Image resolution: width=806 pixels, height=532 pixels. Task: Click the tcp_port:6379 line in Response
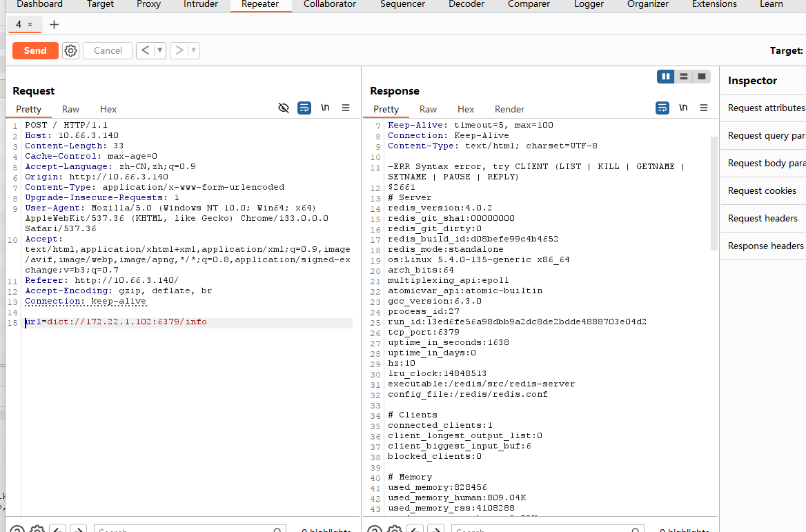[x=423, y=332]
